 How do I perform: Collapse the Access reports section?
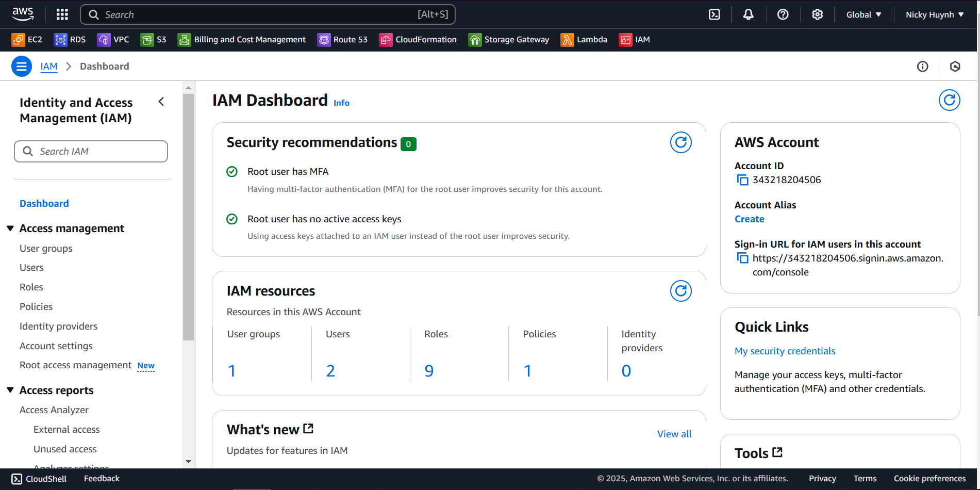[x=10, y=390]
